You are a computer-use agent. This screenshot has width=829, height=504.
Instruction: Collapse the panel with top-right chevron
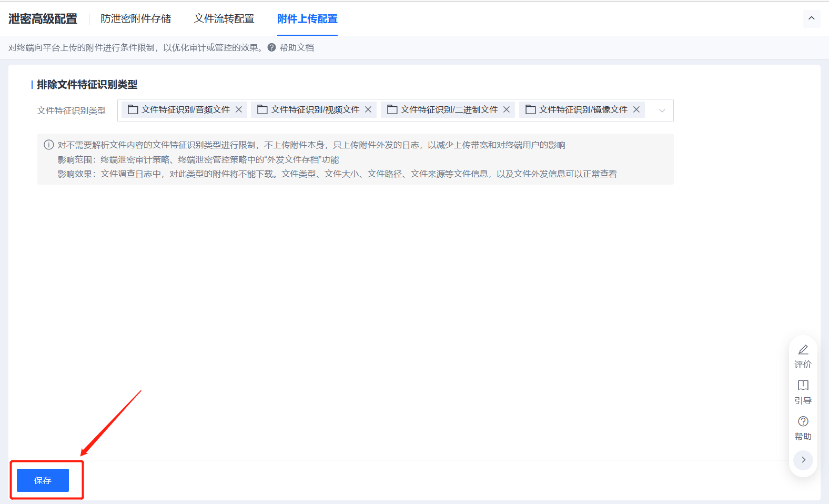[812, 18]
